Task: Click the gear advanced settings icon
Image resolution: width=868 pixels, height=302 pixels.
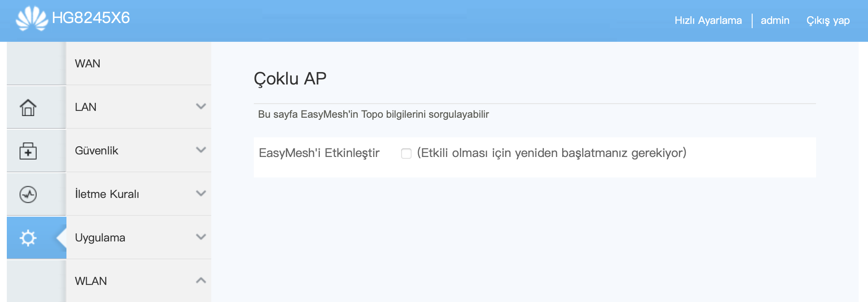Action: 28,238
